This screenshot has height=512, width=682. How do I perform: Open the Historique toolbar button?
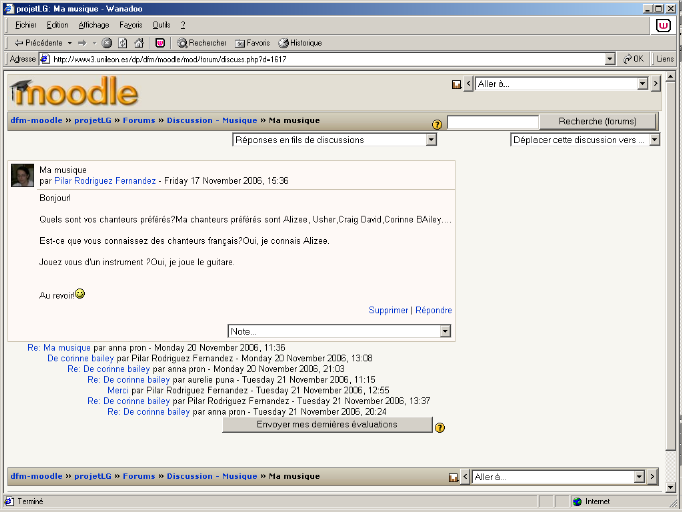(x=300, y=43)
